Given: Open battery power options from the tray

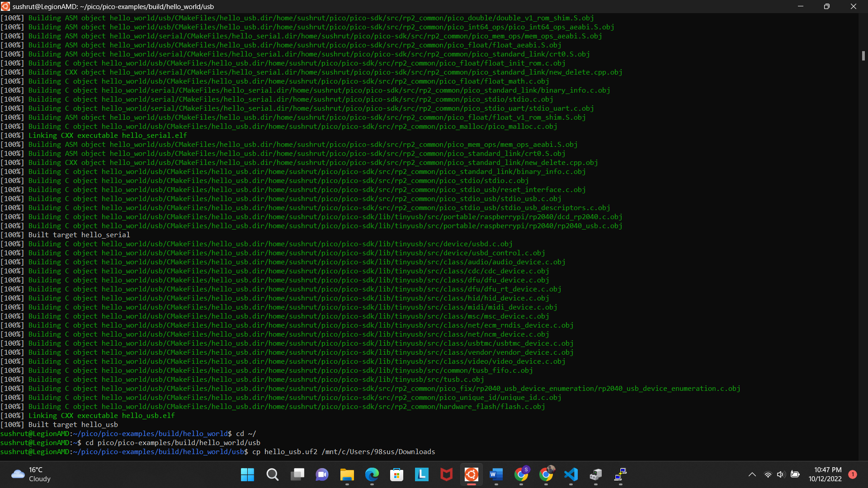Looking at the screenshot, I should [x=795, y=474].
